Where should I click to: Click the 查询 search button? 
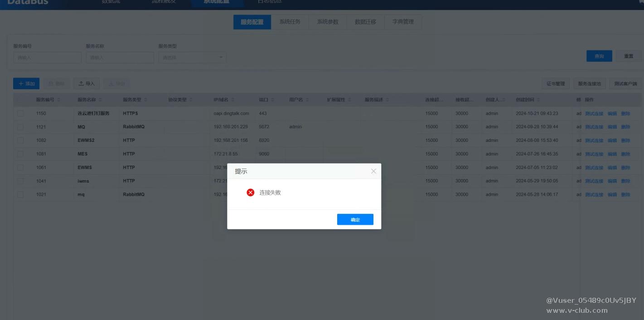[x=599, y=56]
